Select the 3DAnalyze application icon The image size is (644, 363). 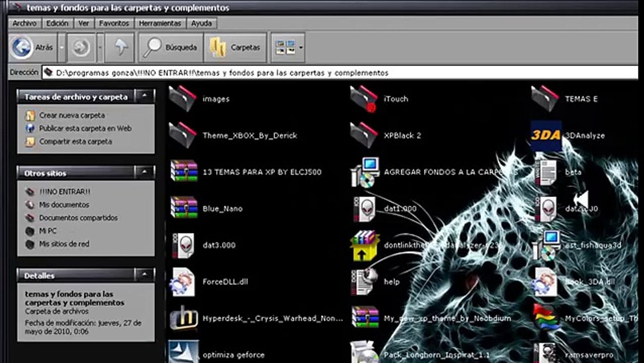[x=546, y=136]
